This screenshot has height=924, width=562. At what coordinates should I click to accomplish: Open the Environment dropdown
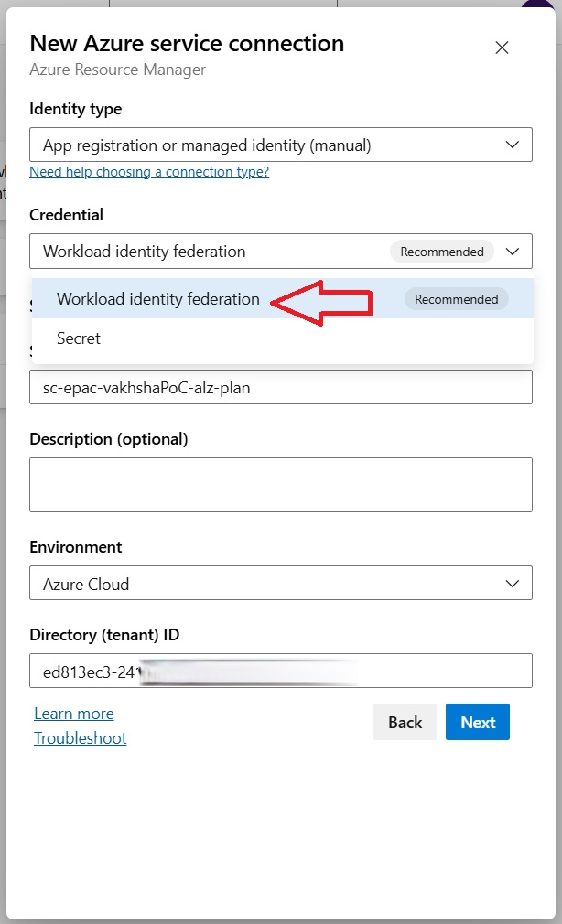pos(281,583)
